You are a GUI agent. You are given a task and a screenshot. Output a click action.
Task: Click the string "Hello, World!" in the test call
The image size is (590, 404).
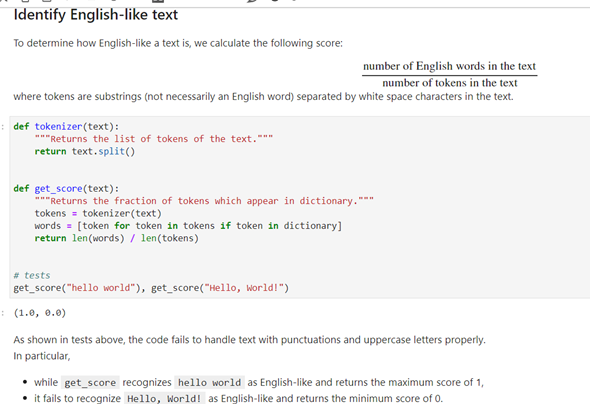(244, 288)
